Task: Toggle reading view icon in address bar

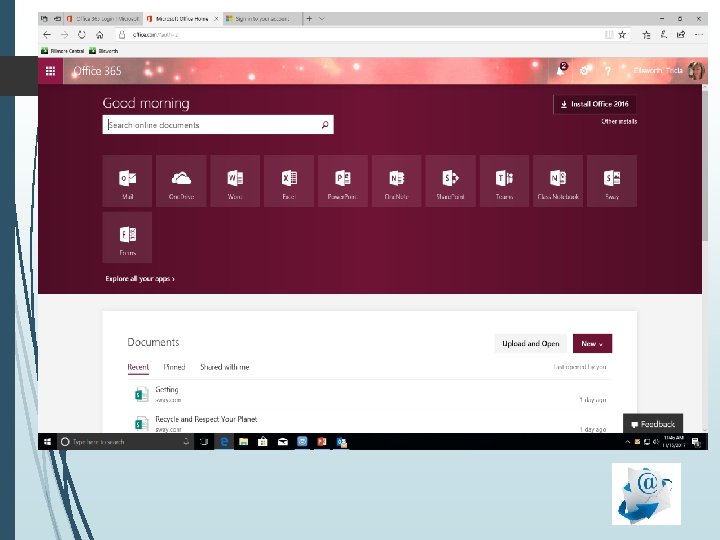Action: pos(609,34)
